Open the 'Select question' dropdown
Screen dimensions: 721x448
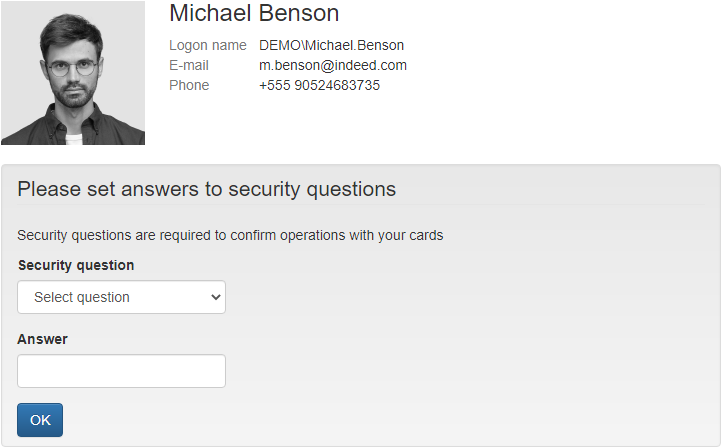click(x=121, y=297)
